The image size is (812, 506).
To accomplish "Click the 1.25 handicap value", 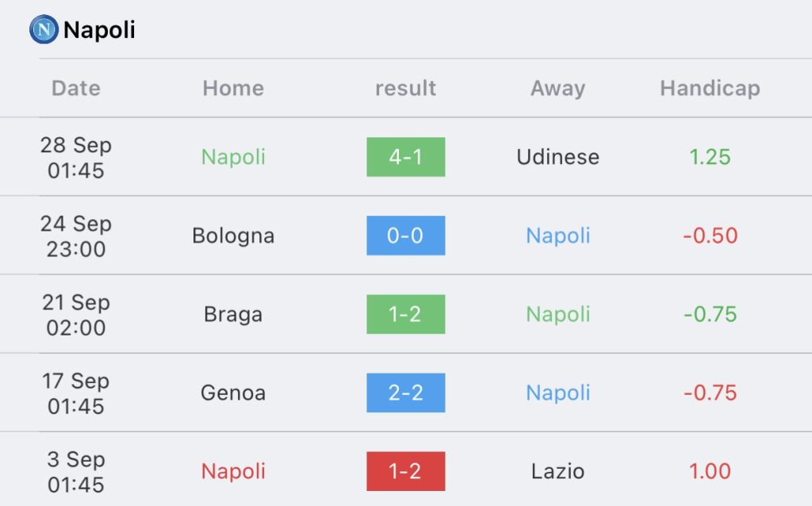I will [710, 157].
